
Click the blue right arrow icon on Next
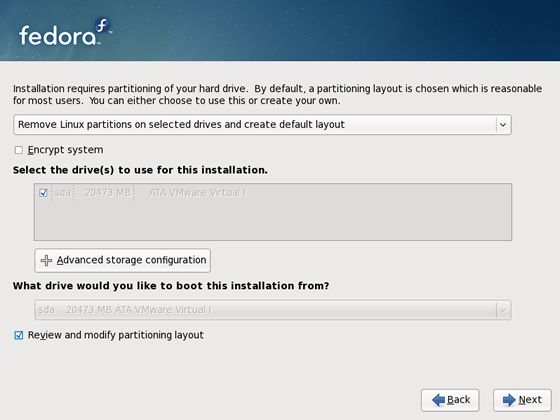[x=509, y=400]
